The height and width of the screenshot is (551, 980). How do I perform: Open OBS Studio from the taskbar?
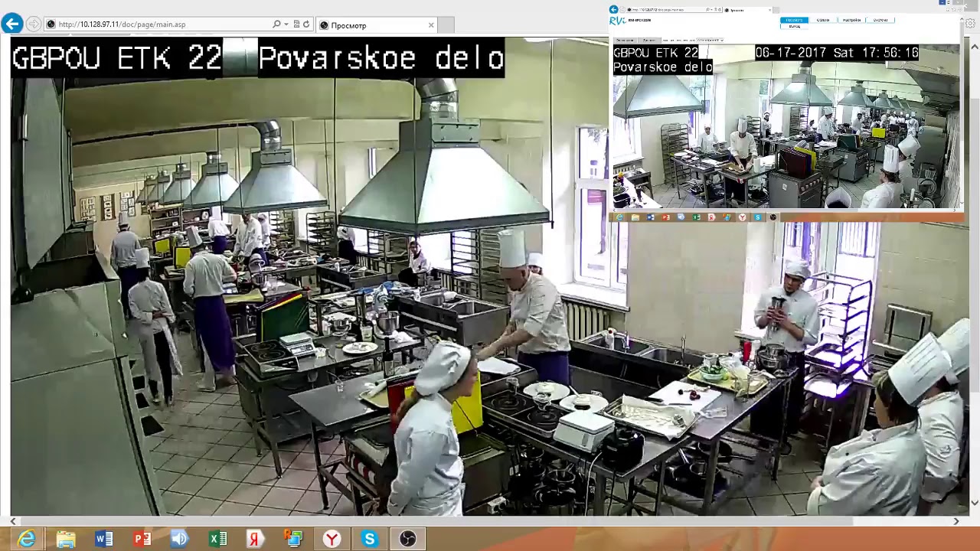click(x=407, y=540)
